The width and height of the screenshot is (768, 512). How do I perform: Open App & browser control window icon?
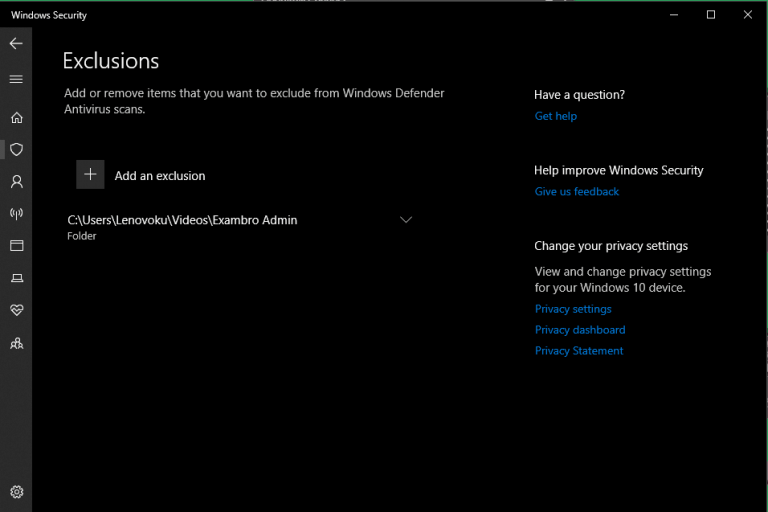click(x=17, y=245)
